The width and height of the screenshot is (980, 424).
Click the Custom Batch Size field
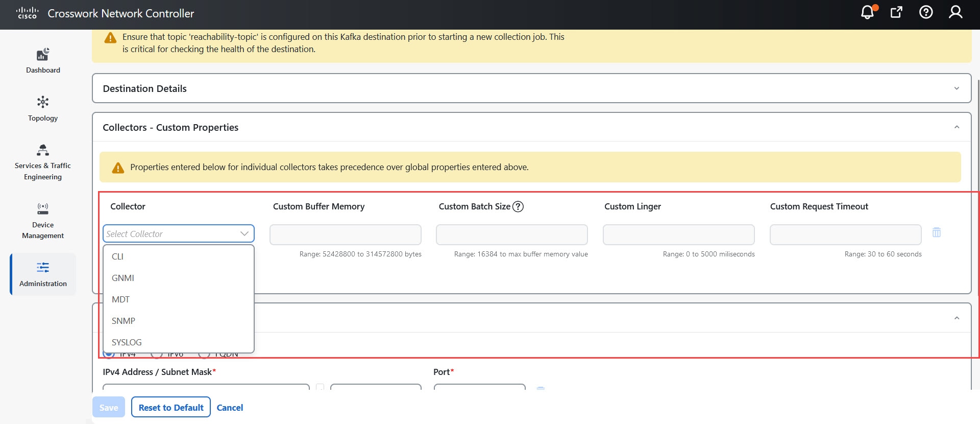point(512,234)
